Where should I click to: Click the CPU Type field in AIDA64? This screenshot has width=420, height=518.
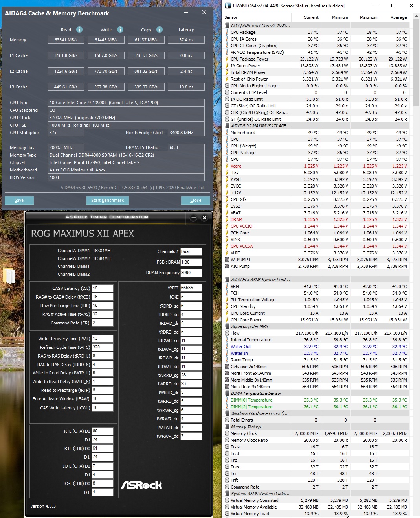click(x=126, y=103)
